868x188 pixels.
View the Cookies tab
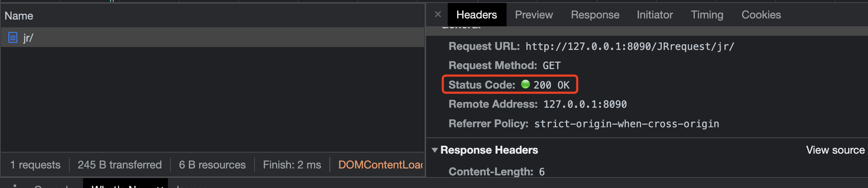pos(761,15)
